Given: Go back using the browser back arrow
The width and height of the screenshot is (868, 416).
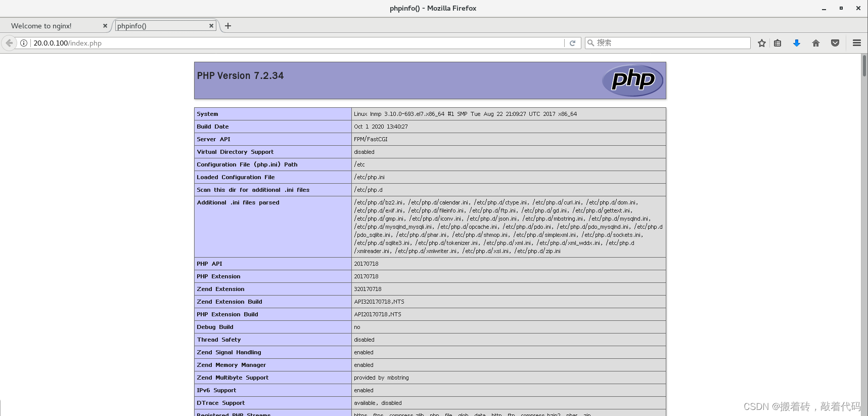Looking at the screenshot, I should pyautogui.click(x=9, y=43).
